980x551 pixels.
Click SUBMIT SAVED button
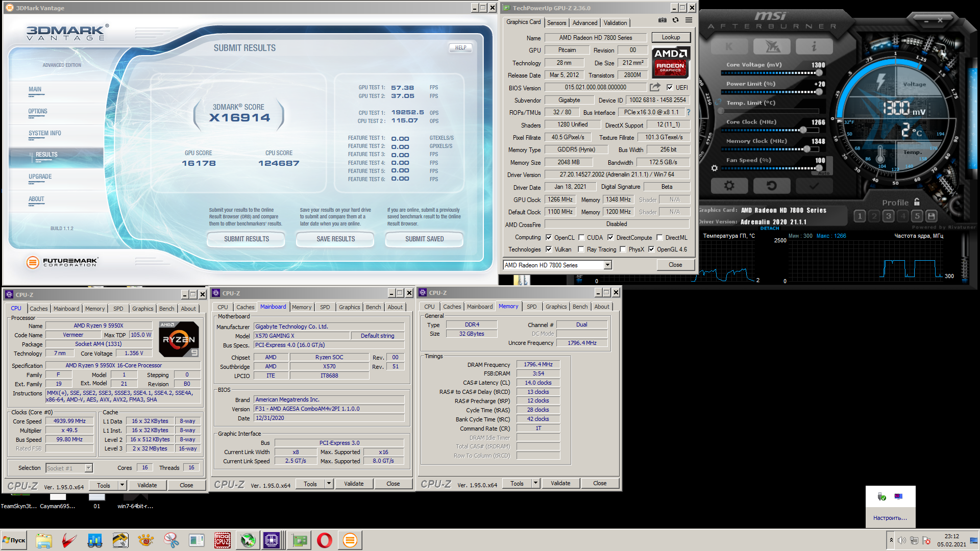coord(425,239)
